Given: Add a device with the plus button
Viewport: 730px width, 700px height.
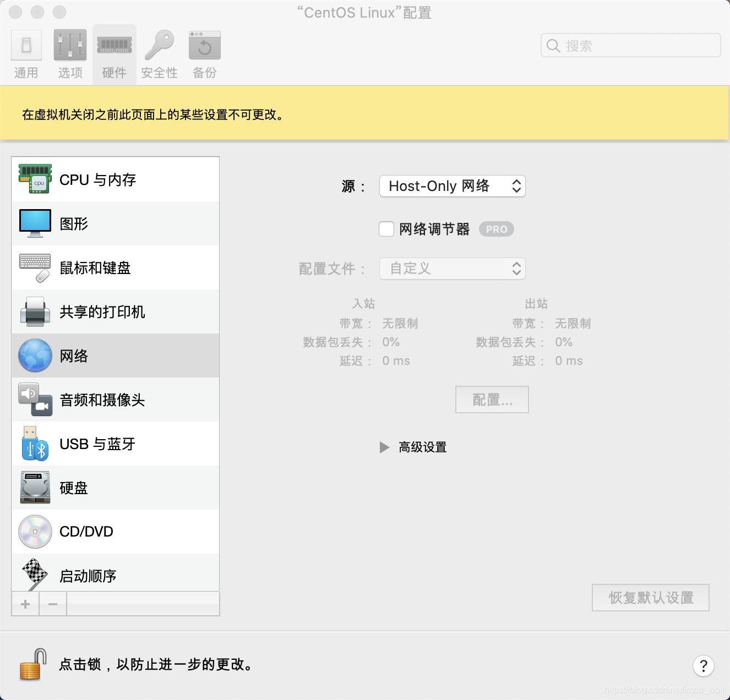Looking at the screenshot, I should [25, 604].
